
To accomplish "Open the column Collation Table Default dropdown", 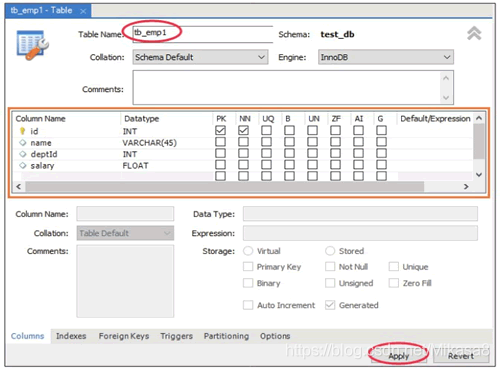I will point(125,233).
